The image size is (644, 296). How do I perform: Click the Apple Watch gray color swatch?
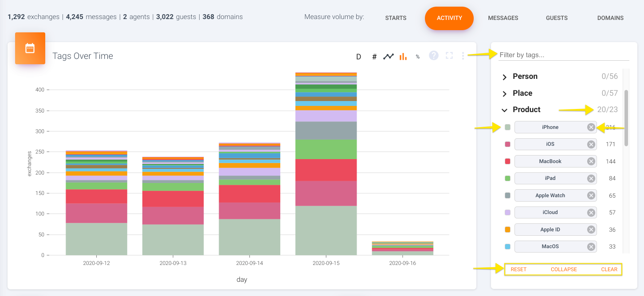click(507, 195)
